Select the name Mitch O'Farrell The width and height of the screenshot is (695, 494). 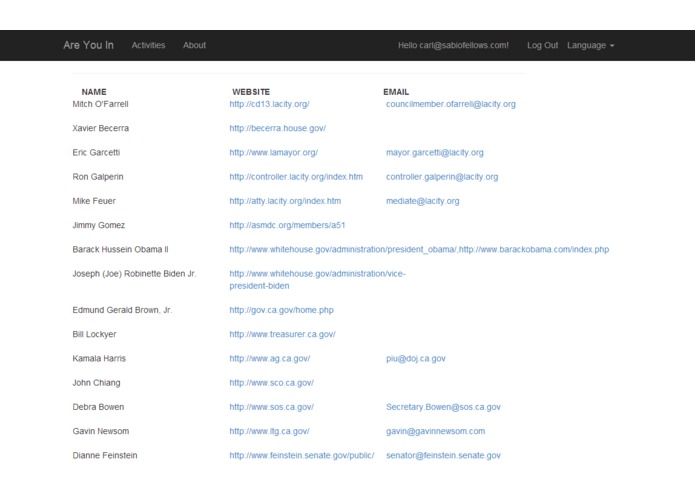point(100,104)
